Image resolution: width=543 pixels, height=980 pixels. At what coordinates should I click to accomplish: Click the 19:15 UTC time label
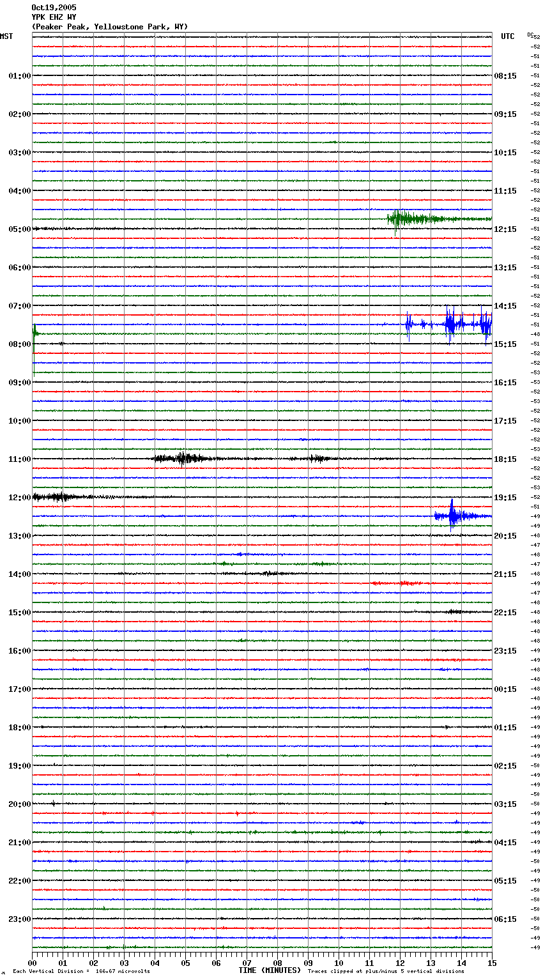point(505,498)
